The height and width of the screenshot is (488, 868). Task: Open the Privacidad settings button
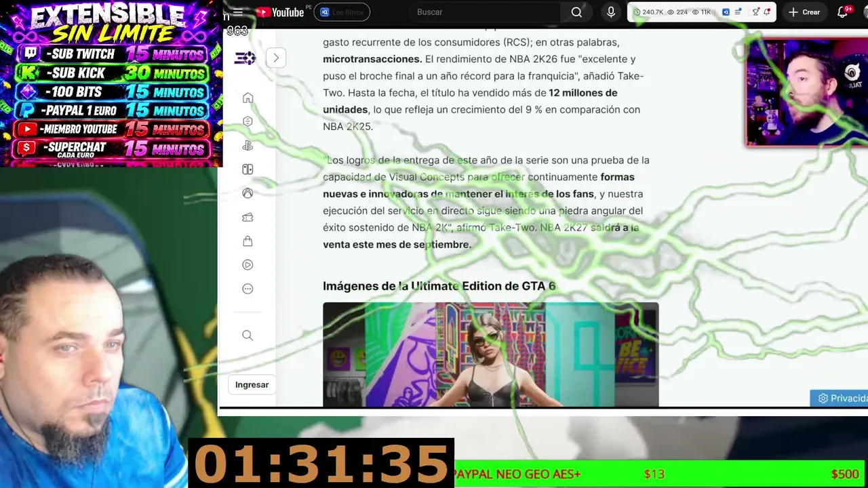click(840, 398)
